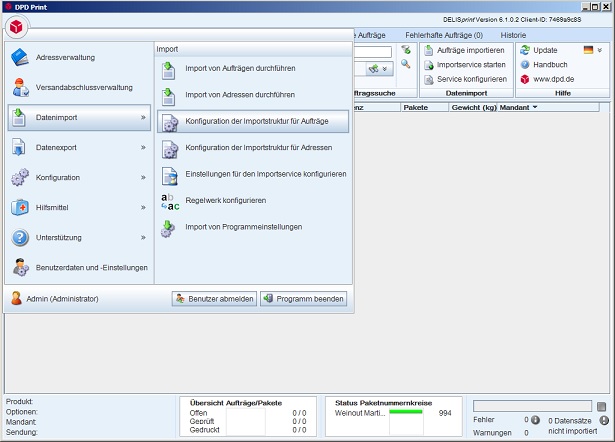Click the Mandant column header
Image resolution: width=615 pixels, height=442 pixels.
pos(518,106)
